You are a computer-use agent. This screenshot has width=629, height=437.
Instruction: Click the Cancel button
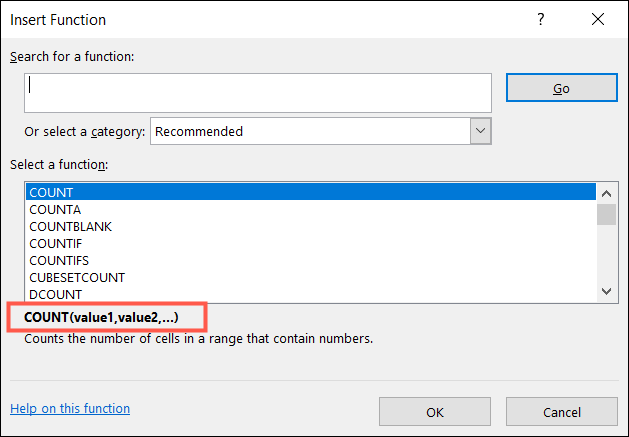coord(561,411)
